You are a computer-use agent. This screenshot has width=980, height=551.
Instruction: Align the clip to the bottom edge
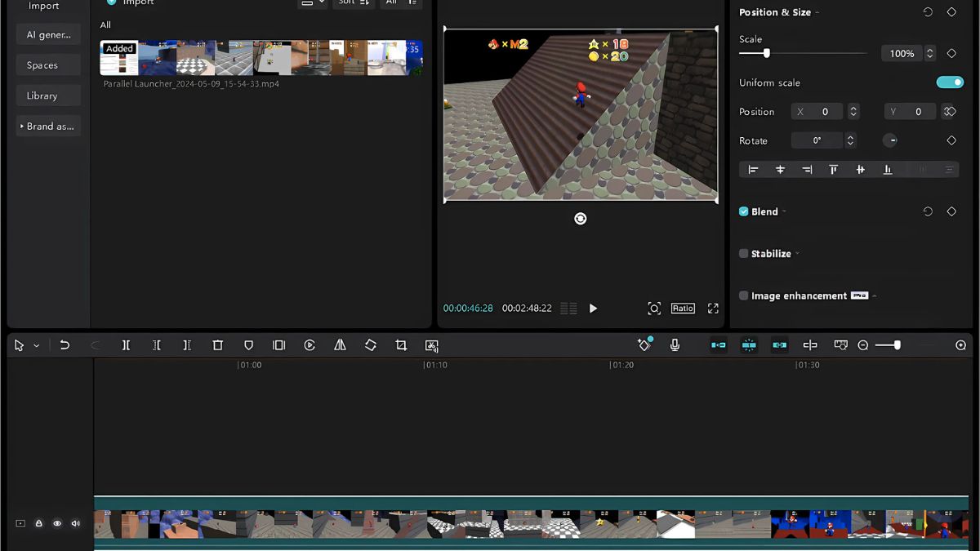coord(888,169)
